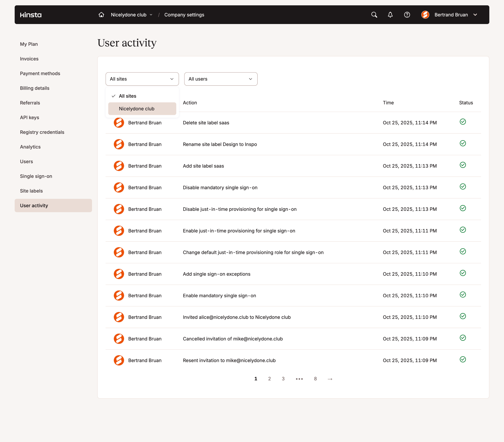Click avatar beside Rename site label row
The height and width of the screenshot is (442, 504).
119,144
